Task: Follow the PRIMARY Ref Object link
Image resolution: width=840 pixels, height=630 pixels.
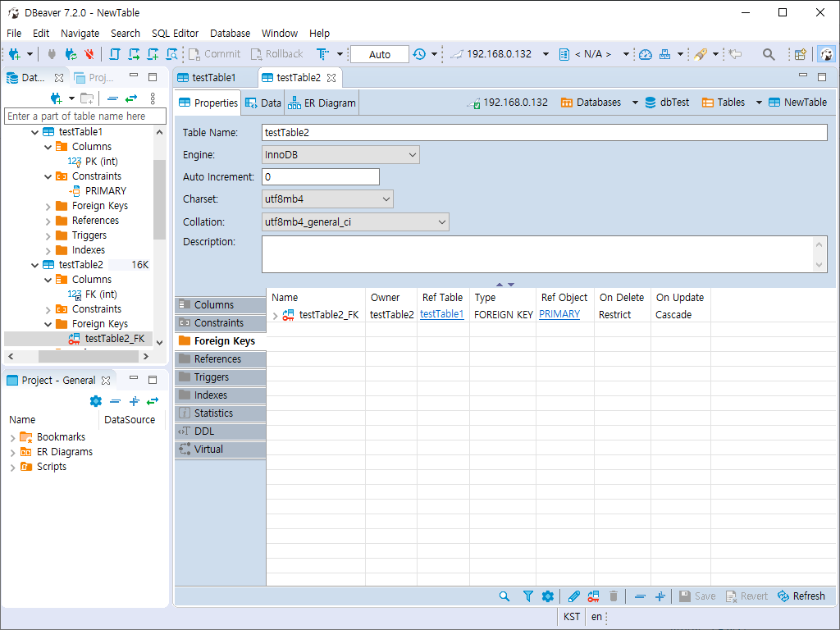Action: point(559,314)
